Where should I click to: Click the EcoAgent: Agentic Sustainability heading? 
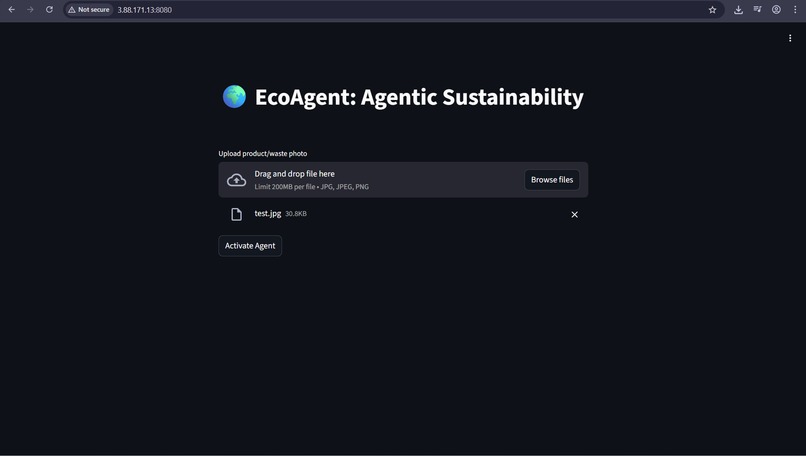(x=419, y=97)
